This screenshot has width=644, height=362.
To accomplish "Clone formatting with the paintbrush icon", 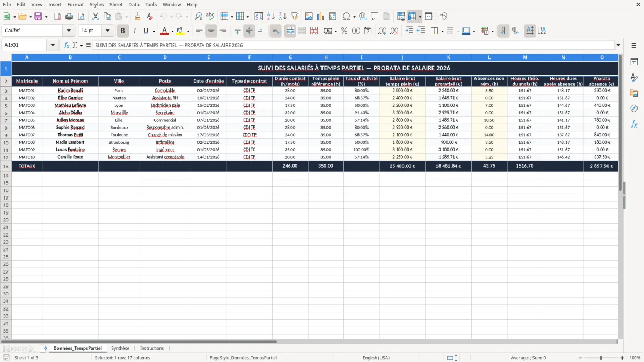I will (137, 17).
